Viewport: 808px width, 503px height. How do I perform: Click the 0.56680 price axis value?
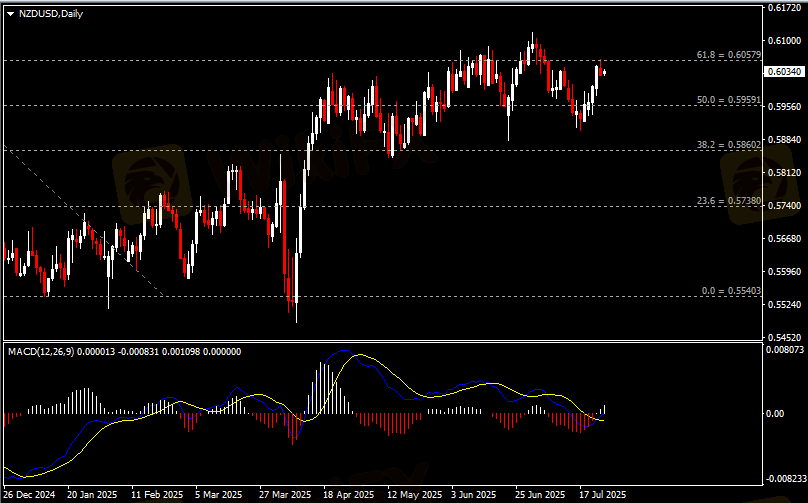784,239
